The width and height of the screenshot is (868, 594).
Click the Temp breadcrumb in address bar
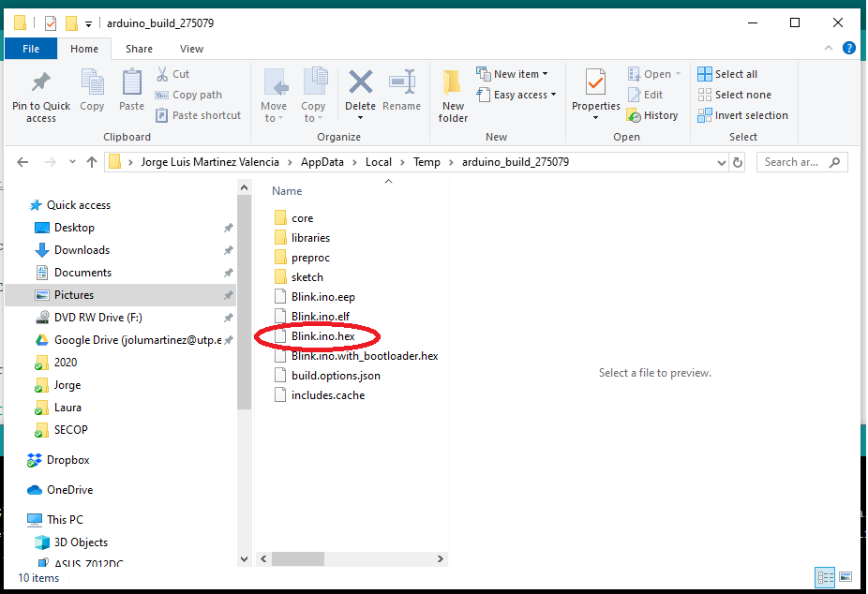(427, 162)
